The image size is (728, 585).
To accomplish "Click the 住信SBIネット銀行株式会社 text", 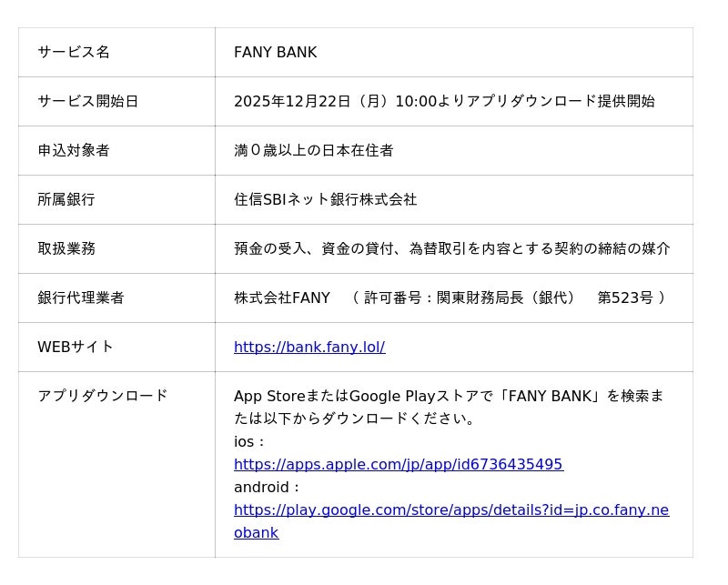I will click(x=325, y=199).
